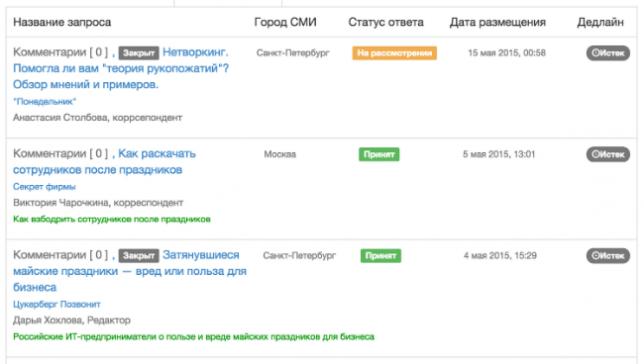Image resolution: width=644 pixels, height=364 pixels.
Task: Open the Нетворкинг рукопожатий request link
Action: pyautogui.click(x=121, y=68)
